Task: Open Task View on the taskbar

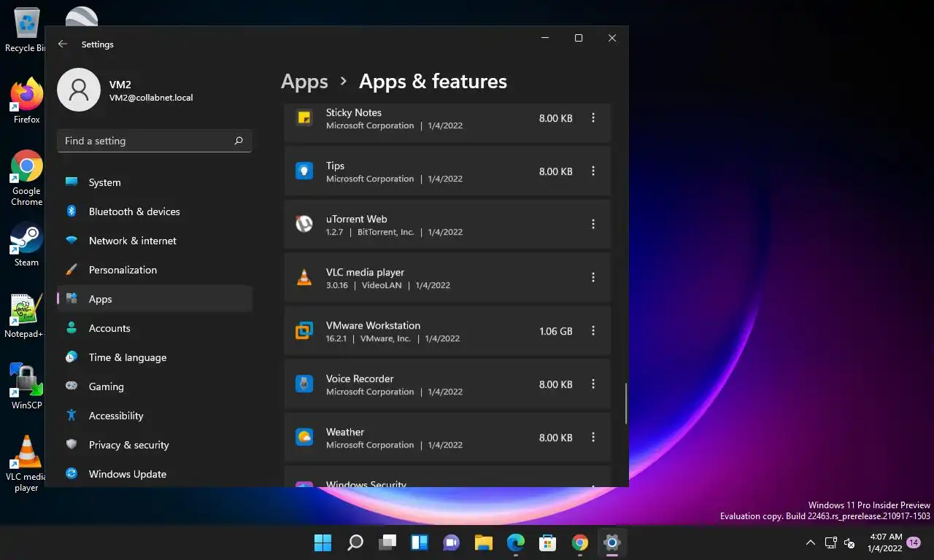Action: tap(387, 542)
